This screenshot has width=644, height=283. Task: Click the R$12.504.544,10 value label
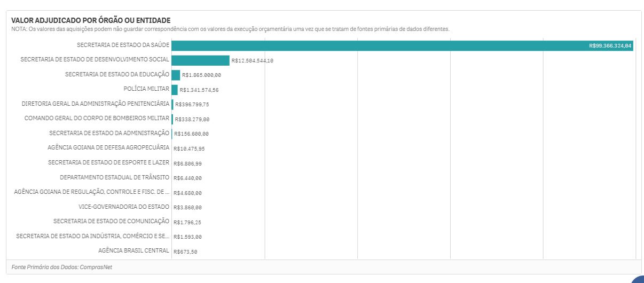[253, 61]
